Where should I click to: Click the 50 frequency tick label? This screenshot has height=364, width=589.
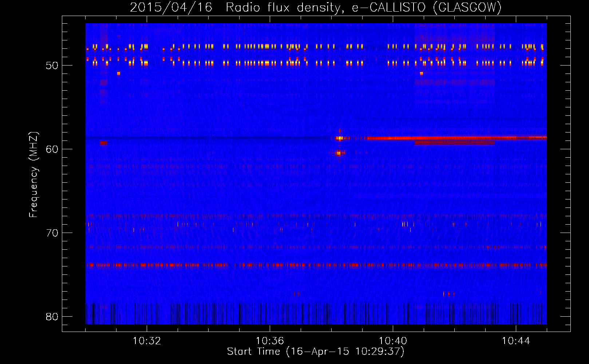(x=52, y=66)
